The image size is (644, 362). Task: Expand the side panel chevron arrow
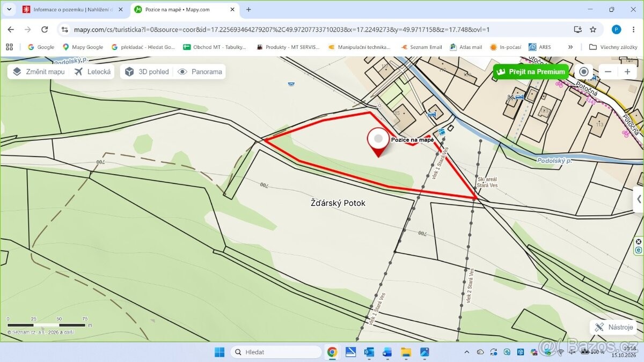point(639,200)
